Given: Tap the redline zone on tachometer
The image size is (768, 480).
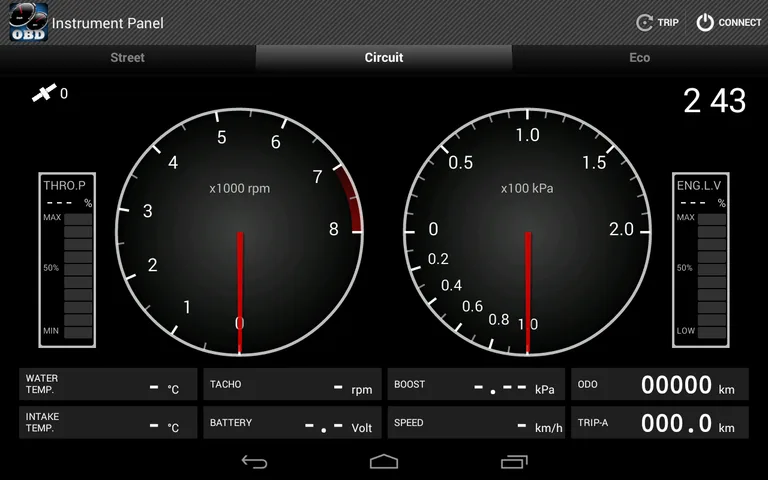Looking at the screenshot, I should click(353, 199).
